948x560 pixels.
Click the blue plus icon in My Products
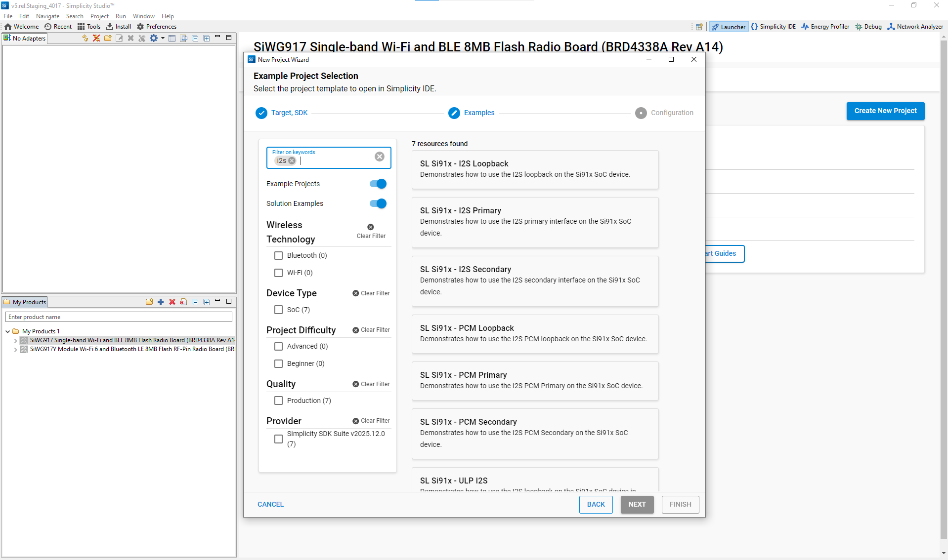point(161,302)
